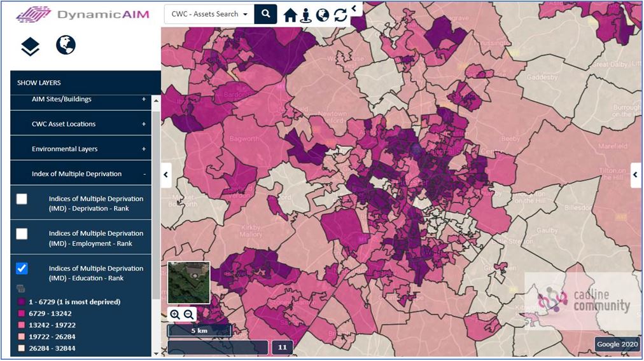
Task: Activate the street view person icon
Action: [x=305, y=16]
